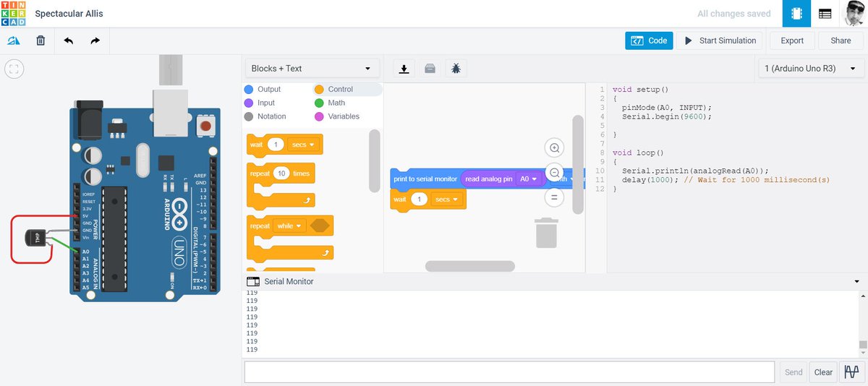Click the Export button
Viewport: 868px width, 386px height.
(792, 40)
